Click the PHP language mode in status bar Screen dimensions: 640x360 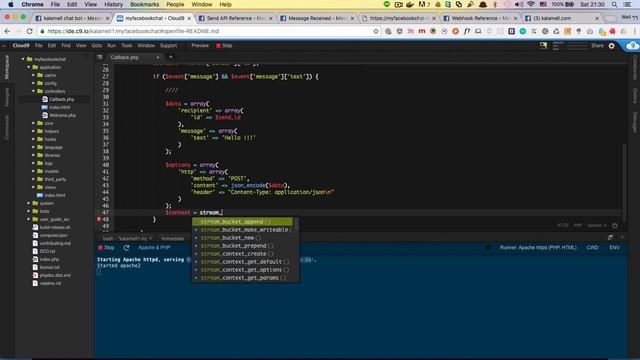(578, 225)
